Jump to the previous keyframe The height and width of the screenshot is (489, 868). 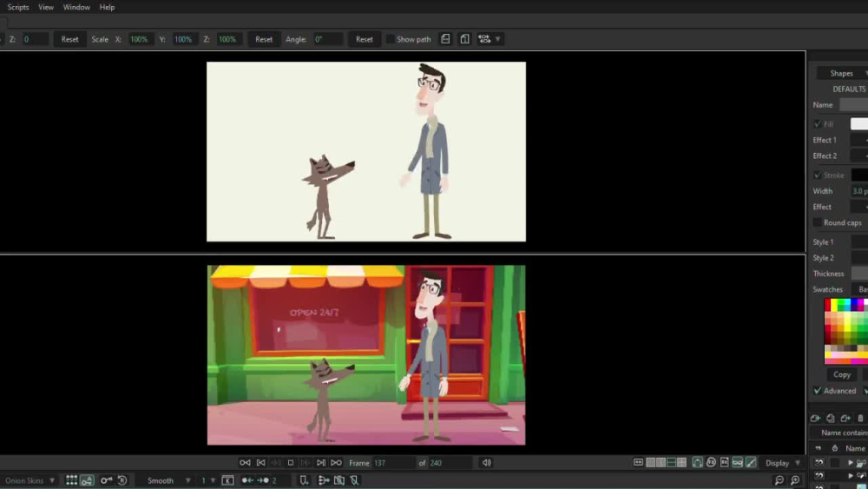tap(260, 462)
